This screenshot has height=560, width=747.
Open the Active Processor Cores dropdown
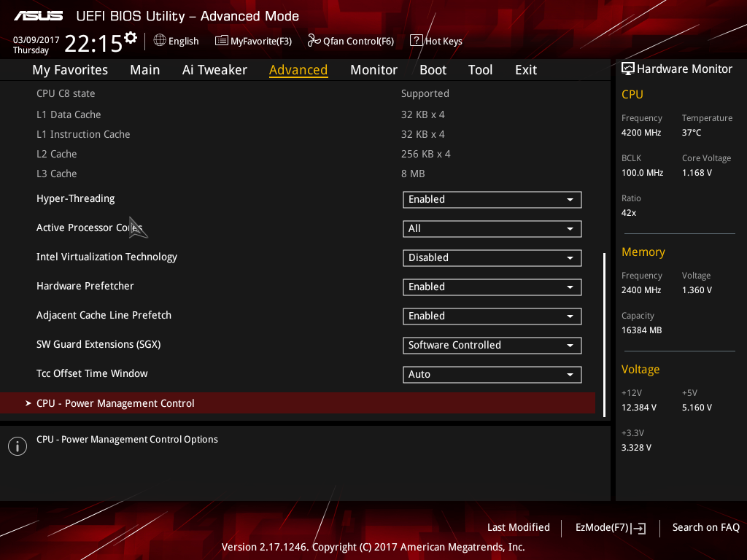pos(492,228)
